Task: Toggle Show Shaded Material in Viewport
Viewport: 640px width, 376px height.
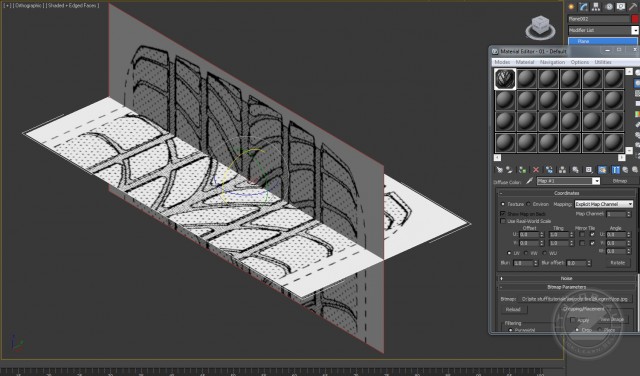Action: (602, 170)
